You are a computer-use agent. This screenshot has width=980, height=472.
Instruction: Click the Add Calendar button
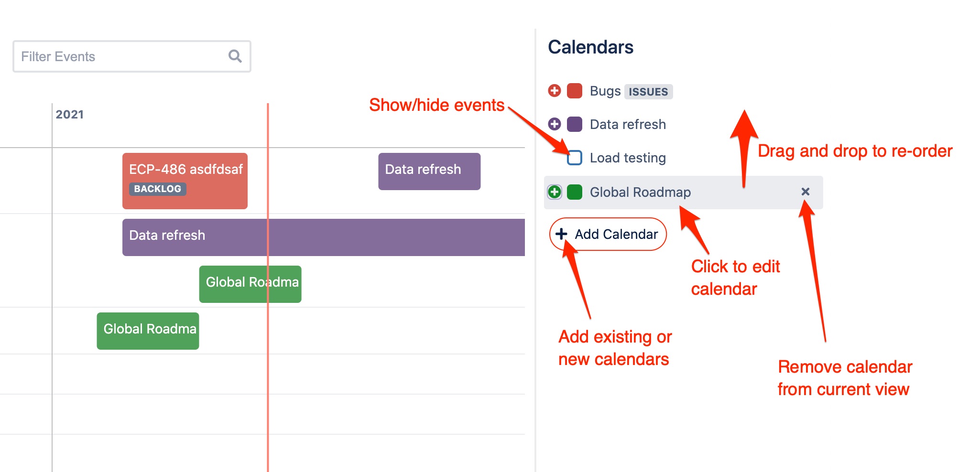coord(608,234)
